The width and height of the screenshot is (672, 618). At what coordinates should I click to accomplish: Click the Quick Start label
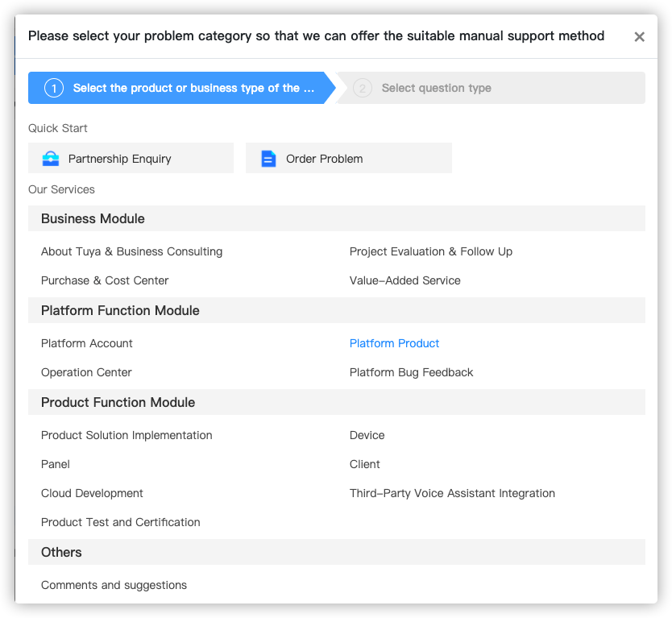click(57, 128)
